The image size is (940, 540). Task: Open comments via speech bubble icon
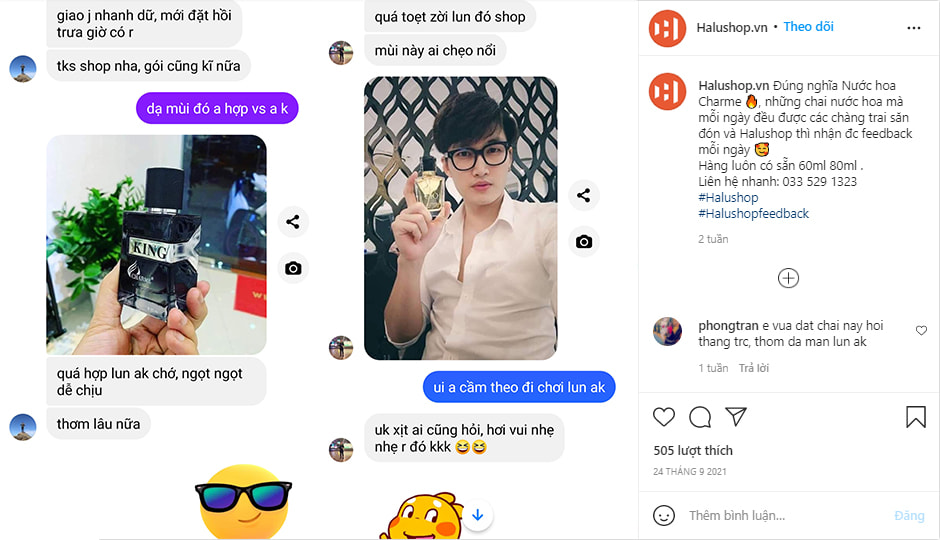pos(700,417)
